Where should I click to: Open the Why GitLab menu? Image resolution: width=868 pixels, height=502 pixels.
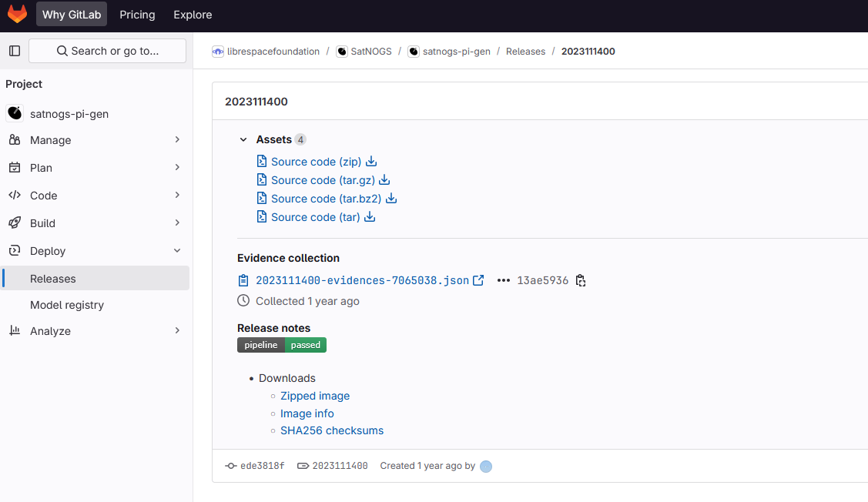[72, 15]
